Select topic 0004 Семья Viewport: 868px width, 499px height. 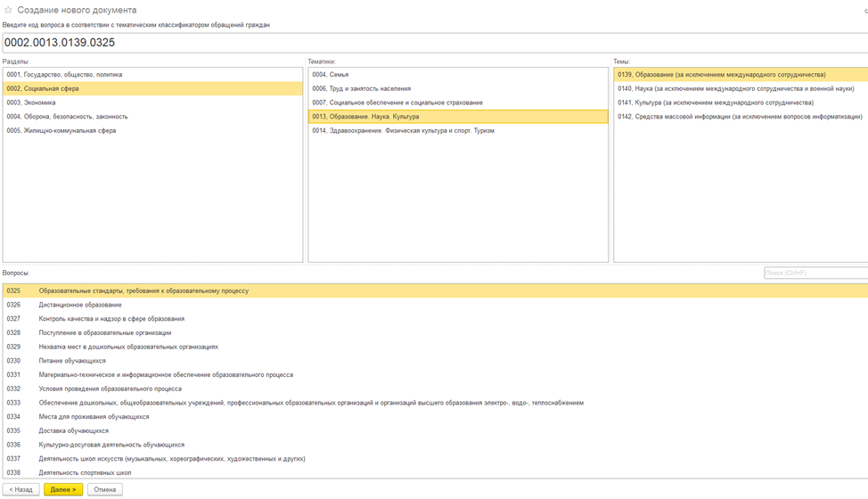[331, 75]
